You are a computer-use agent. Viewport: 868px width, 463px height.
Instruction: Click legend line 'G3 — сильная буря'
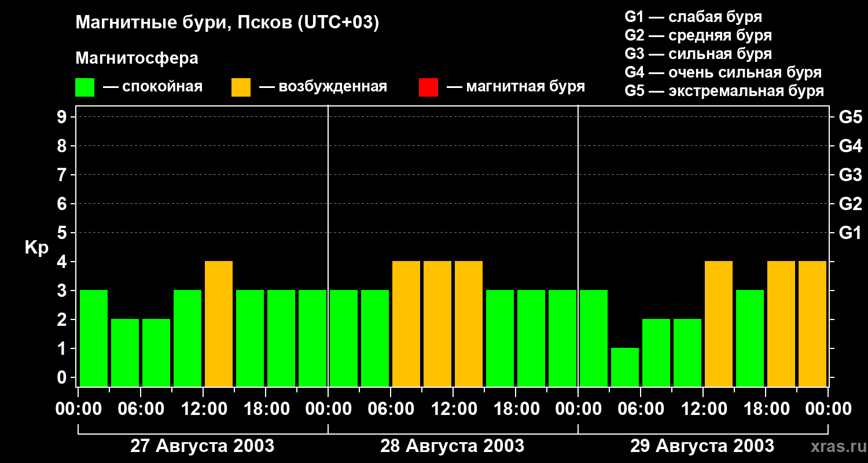pos(698,54)
